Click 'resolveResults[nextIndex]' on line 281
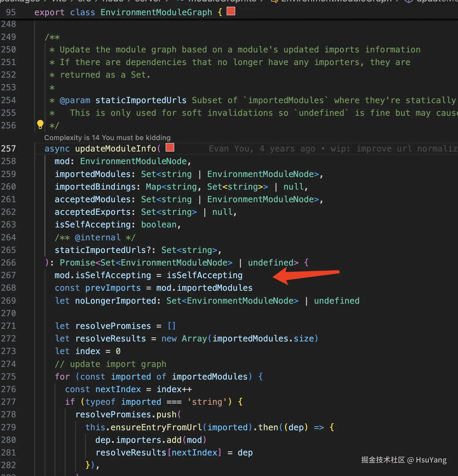 (x=159, y=453)
